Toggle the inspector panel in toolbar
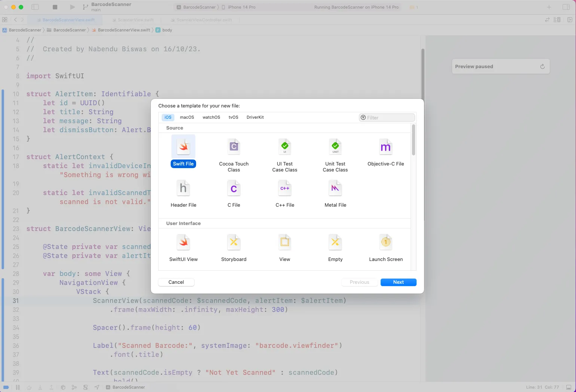Viewport: 576px width, 392px height. point(566,7)
